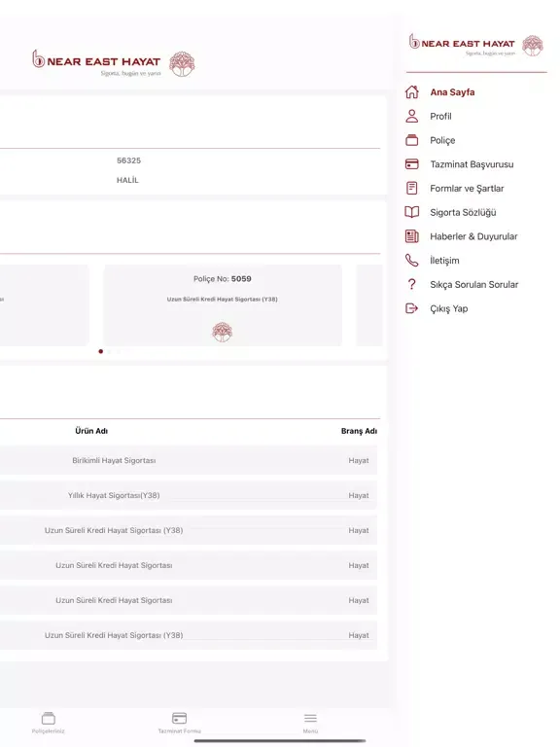Image resolution: width=560 pixels, height=747 pixels.
Task: Select Tazminat Başvurusu menu item
Action: (472, 164)
